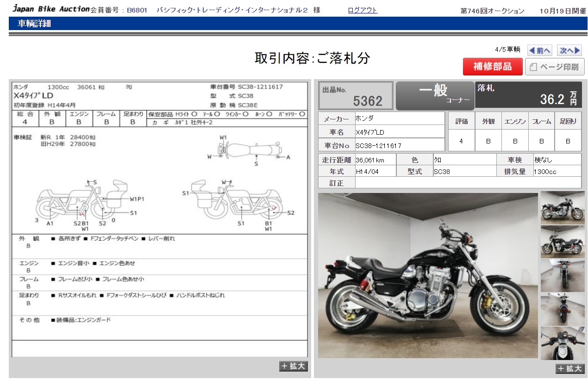This screenshot has height=379, width=588.
Task: Click the maker value ホンダ in table
Action: click(364, 118)
